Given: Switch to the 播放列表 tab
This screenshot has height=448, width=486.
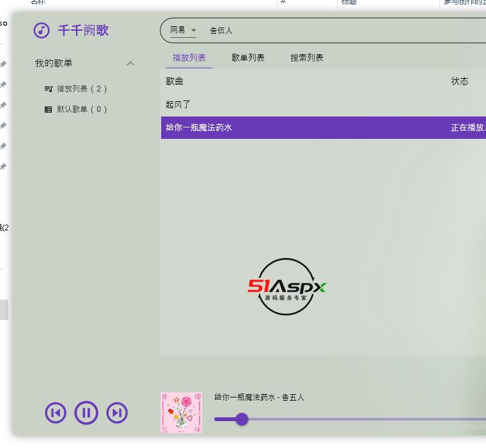Looking at the screenshot, I should [189, 58].
